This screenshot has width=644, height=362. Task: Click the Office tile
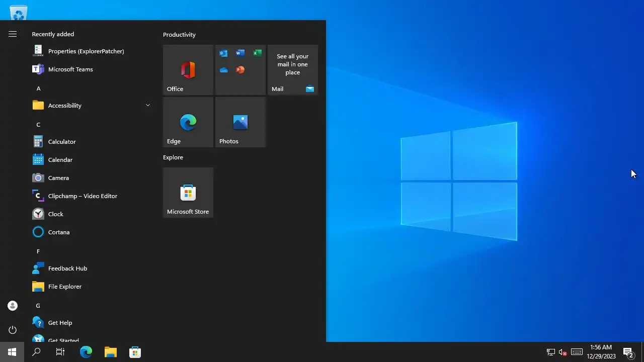(188, 70)
